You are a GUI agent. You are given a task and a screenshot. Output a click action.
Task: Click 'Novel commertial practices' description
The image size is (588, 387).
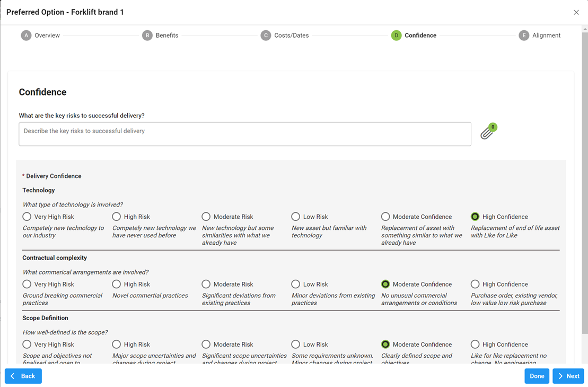click(150, 295)
